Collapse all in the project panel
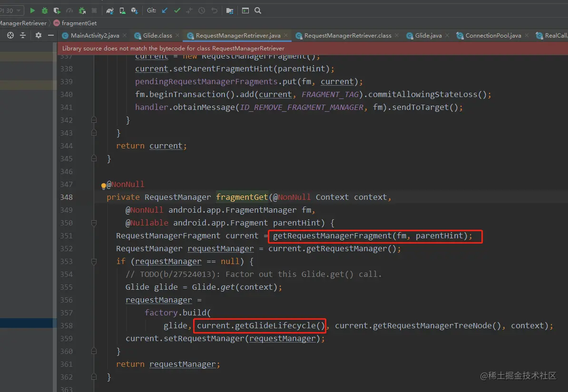Viewport: 568px width, 392px height. click(x=23, y=35)
